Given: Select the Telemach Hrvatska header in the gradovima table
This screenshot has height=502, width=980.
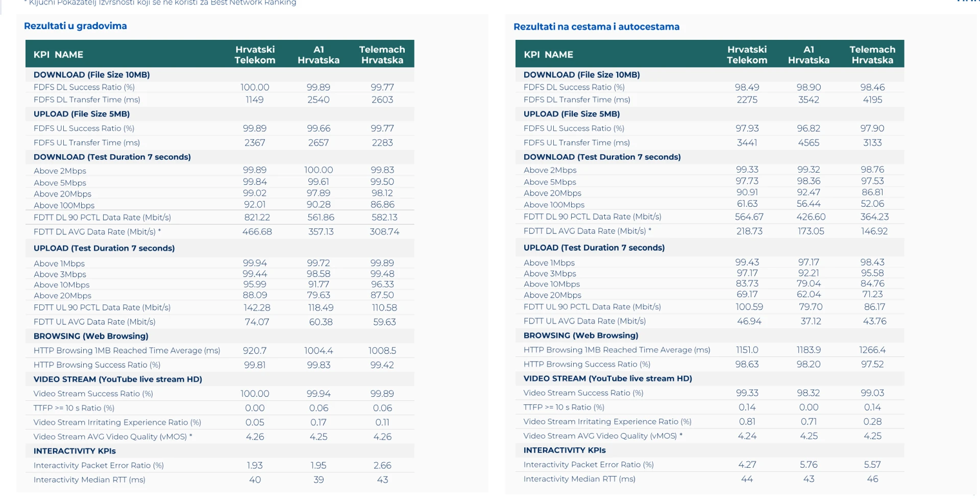Looking at the screenshot, I should click(x=382, y=55).
